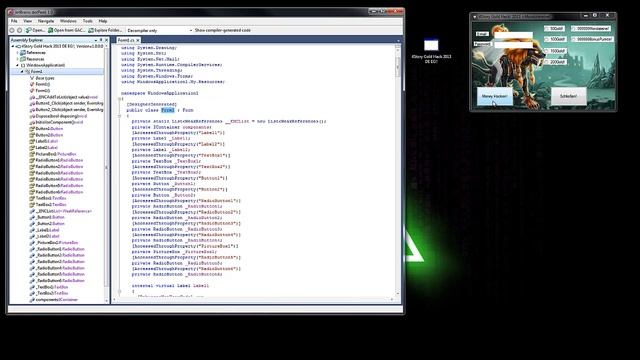Click the RadioButton1:RadioButton property icon
640x360 pixels.
[32, 160]
